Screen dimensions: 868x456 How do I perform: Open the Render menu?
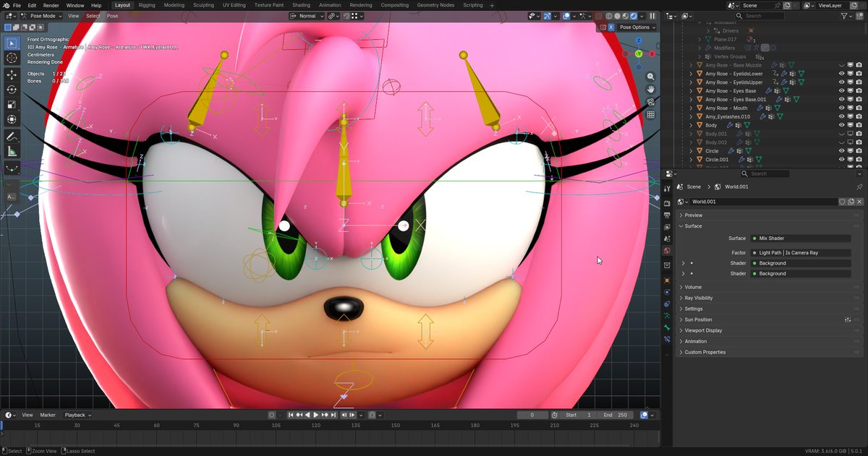click(51, 5)
